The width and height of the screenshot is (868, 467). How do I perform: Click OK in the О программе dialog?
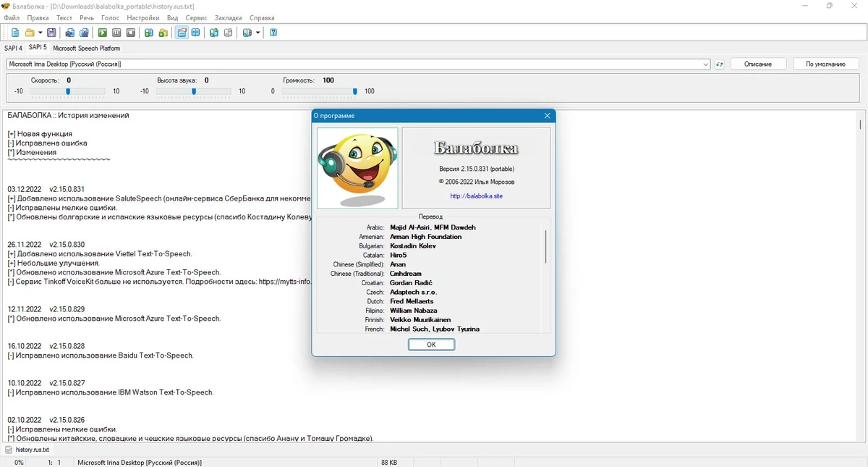click(431, 345)
